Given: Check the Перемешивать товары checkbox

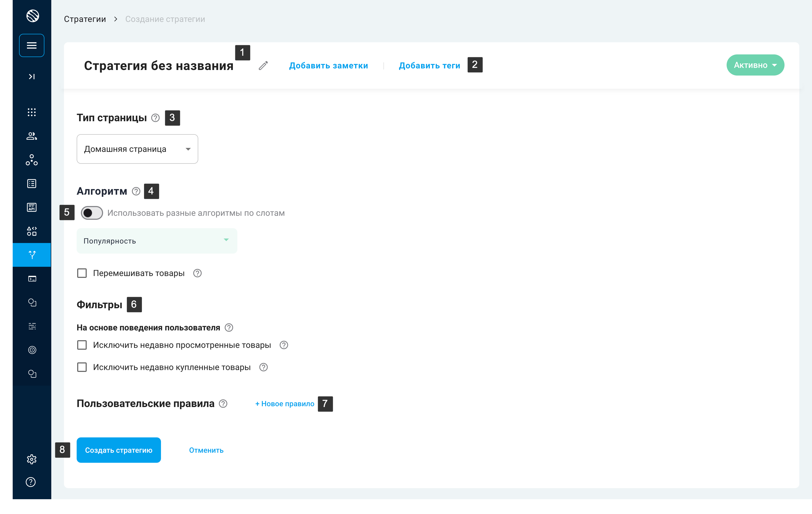Looking at the screenshot, I should (x=82, y=273).
